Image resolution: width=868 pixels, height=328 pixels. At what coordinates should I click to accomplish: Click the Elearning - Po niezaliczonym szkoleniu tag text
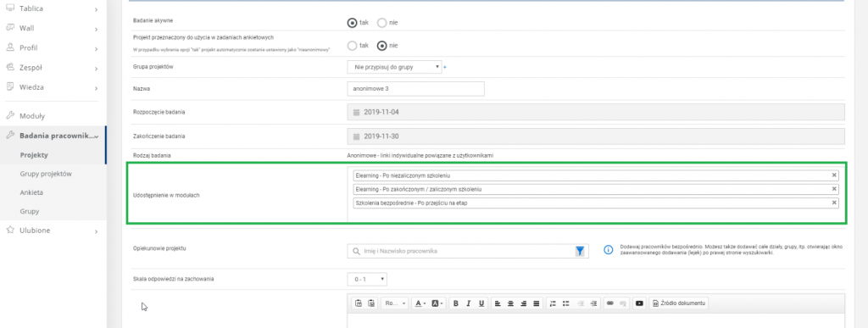403,176
